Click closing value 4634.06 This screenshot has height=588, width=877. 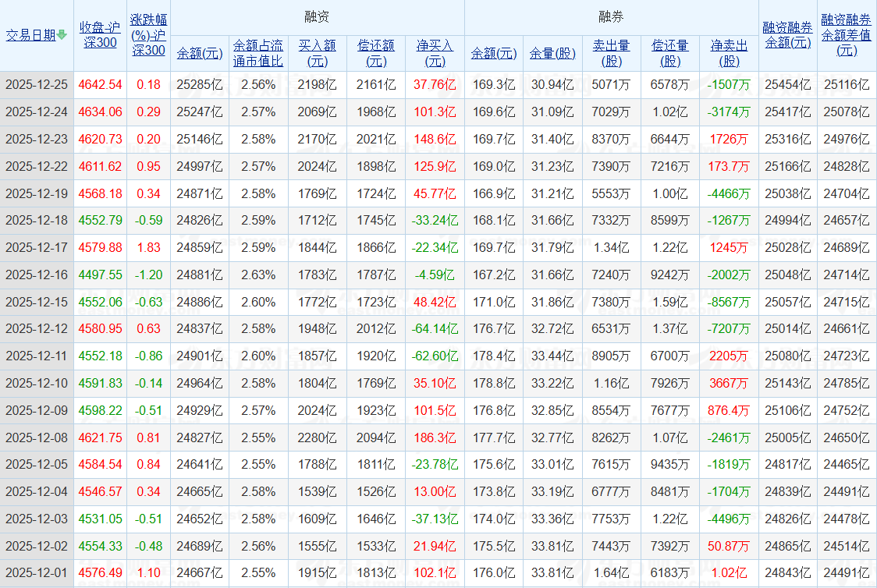pos(100,112)
